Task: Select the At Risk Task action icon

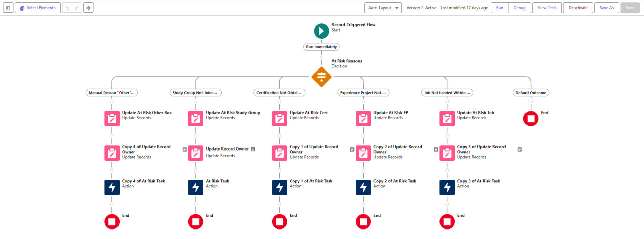Action: (x=195, y=187)
